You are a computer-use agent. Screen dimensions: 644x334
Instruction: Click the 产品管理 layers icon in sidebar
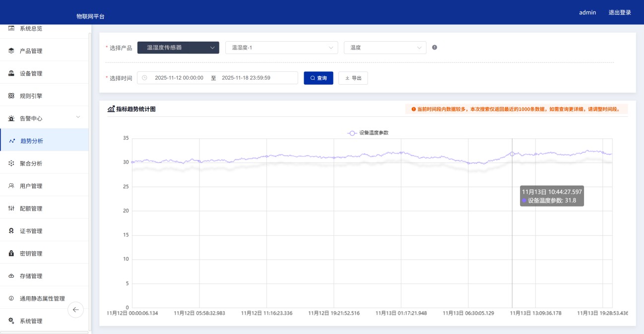tap(11, 51)
